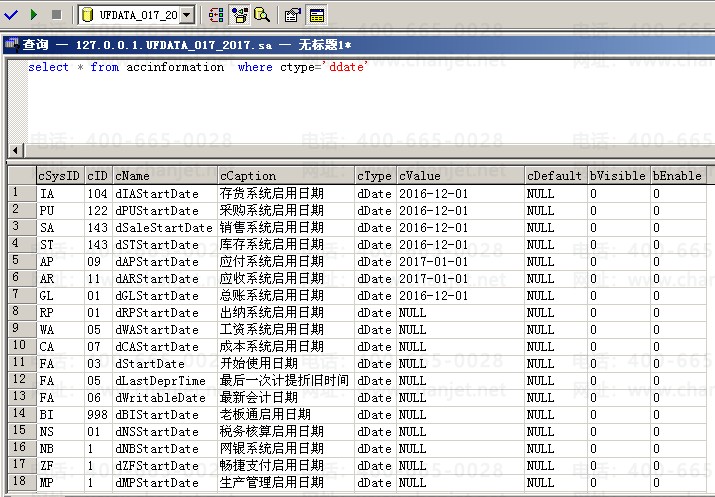Click the bVisible column header
The height and width of the screenshot is (497, 715).
[x=617, y=176]
